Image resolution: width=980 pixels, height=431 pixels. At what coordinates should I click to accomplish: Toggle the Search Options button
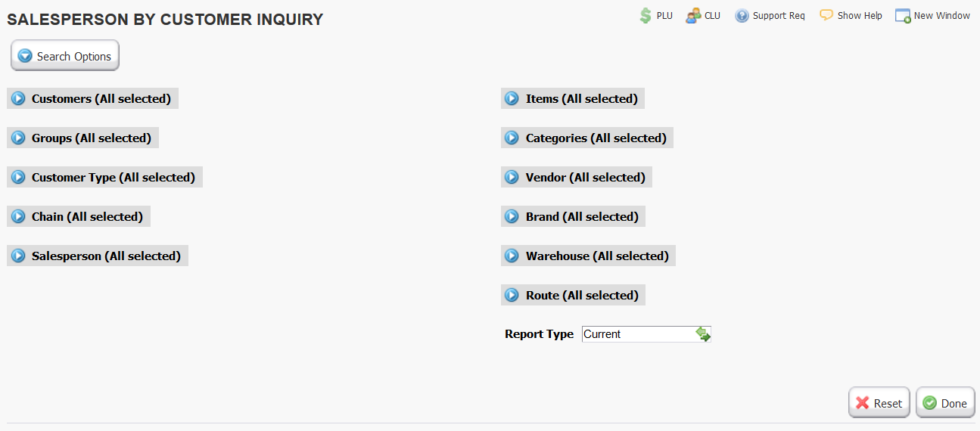click(65, 56)
